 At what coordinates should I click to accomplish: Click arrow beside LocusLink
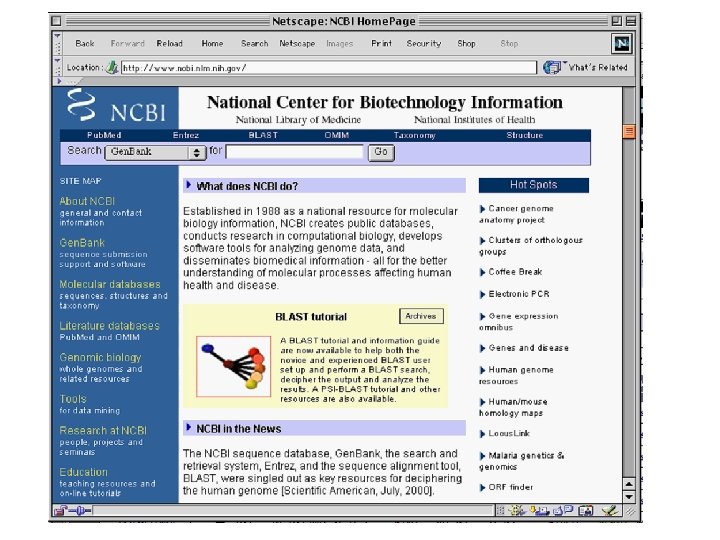point(482,434)
